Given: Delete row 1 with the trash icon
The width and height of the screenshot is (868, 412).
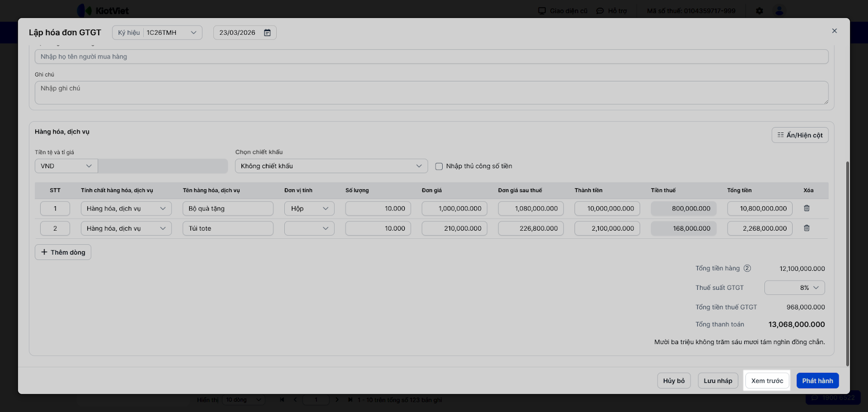Looking at the screenshot, I should 807,208.
